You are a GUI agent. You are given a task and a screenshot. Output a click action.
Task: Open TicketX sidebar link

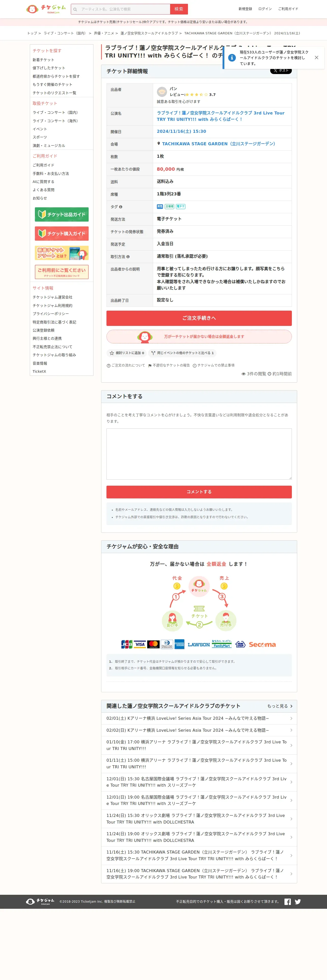[x=39, y=372]
